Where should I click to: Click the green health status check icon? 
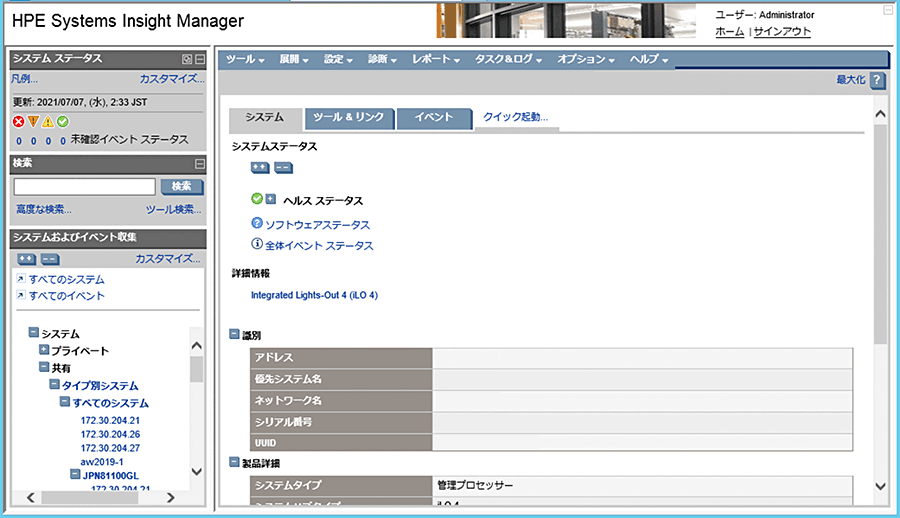tap(257, 199)
